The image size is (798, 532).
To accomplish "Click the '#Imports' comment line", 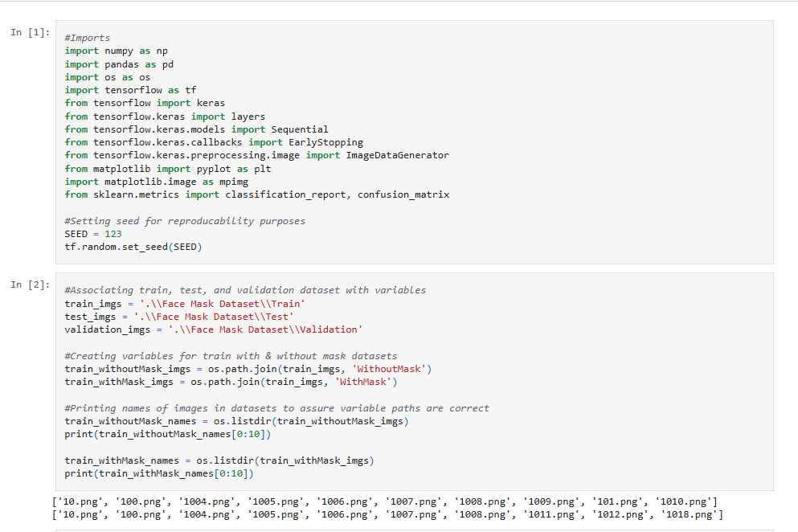I will pos(88,38).
